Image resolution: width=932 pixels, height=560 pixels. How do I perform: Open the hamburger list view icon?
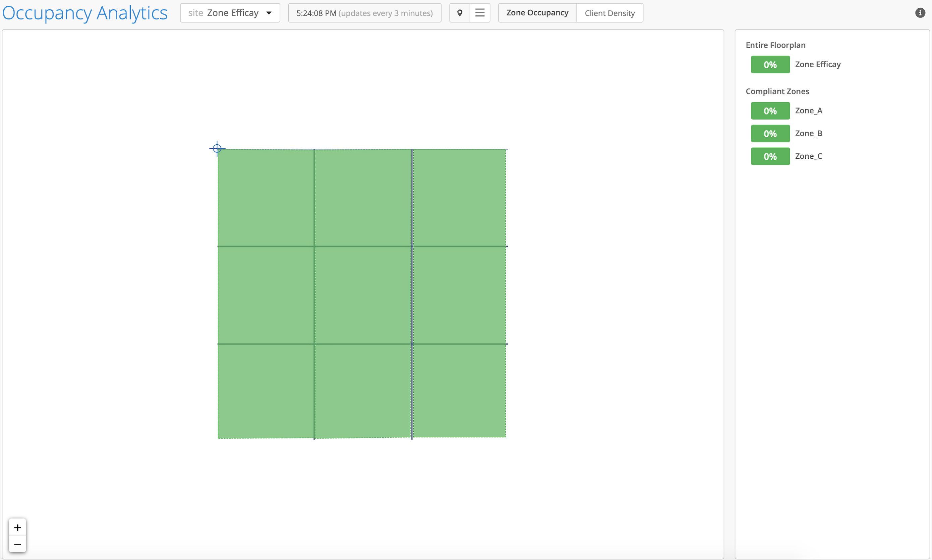[x=480, y=13]
